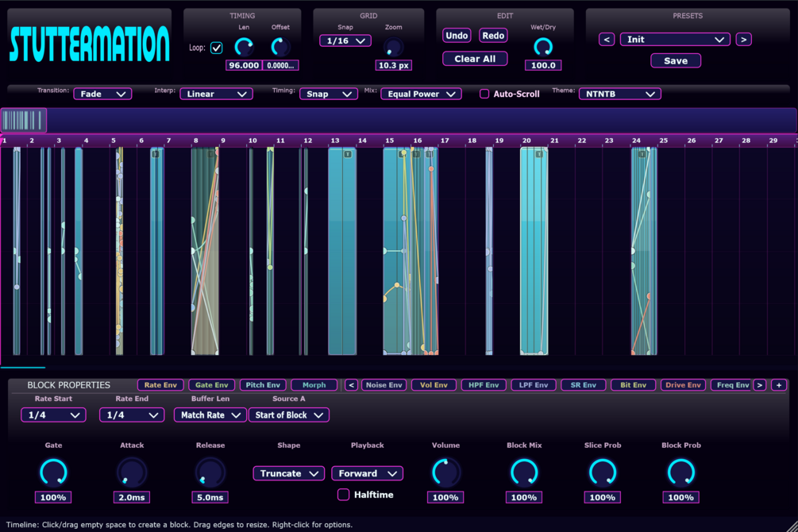The width and height of the screenshot is (798, 532).
Task: Click the timeline overview minimap thumbnail
Action: (23, 121)
